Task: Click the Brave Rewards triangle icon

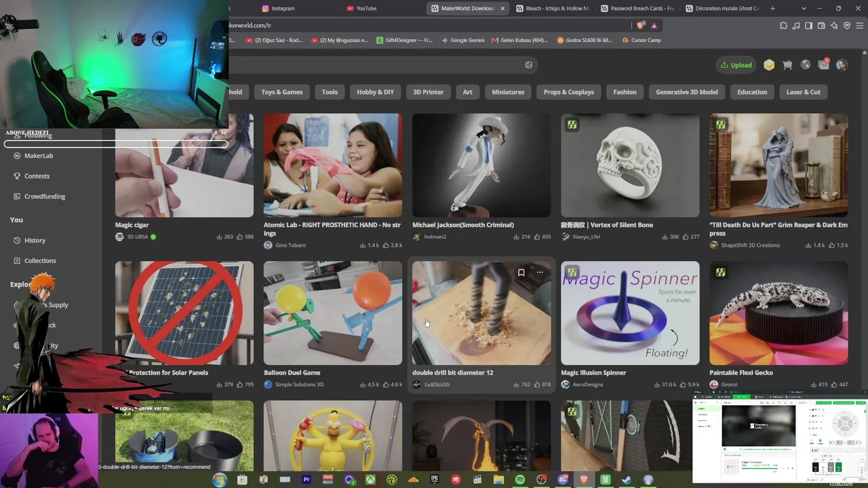Action: 654,26
